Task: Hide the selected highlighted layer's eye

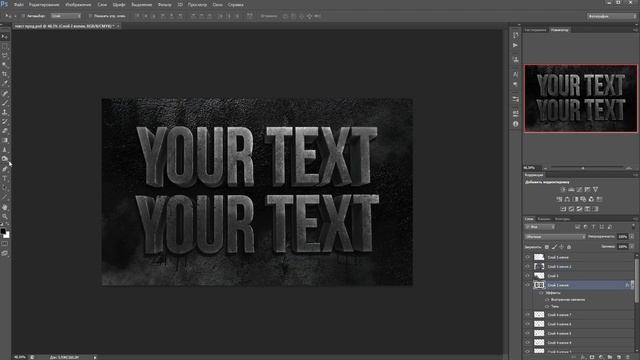Action: 527,285
